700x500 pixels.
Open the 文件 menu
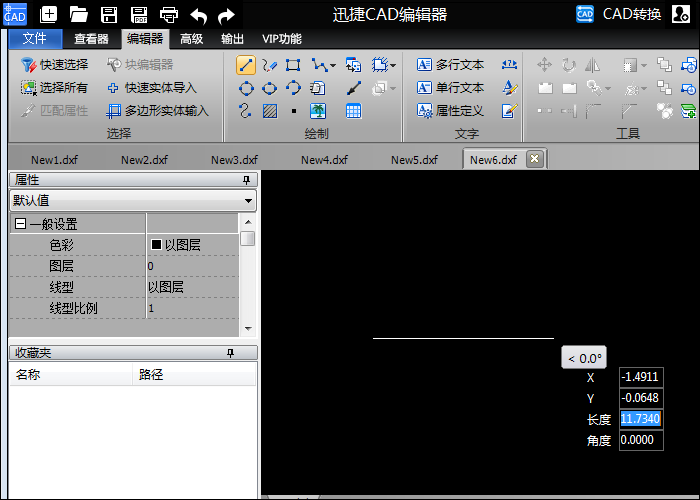35,39
